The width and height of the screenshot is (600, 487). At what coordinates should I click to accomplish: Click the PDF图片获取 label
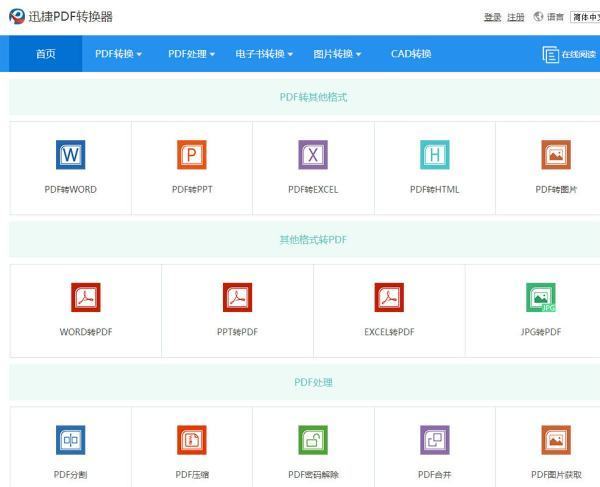(556, 474)
